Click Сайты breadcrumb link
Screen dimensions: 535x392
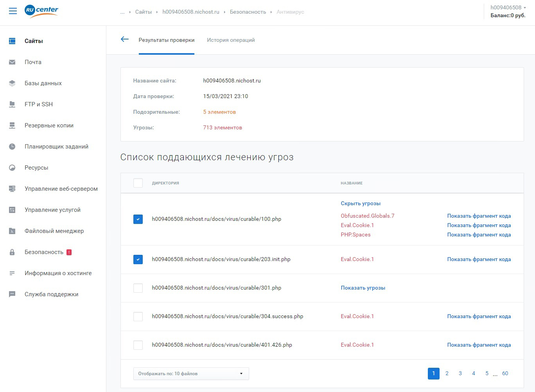click(144, 12)
